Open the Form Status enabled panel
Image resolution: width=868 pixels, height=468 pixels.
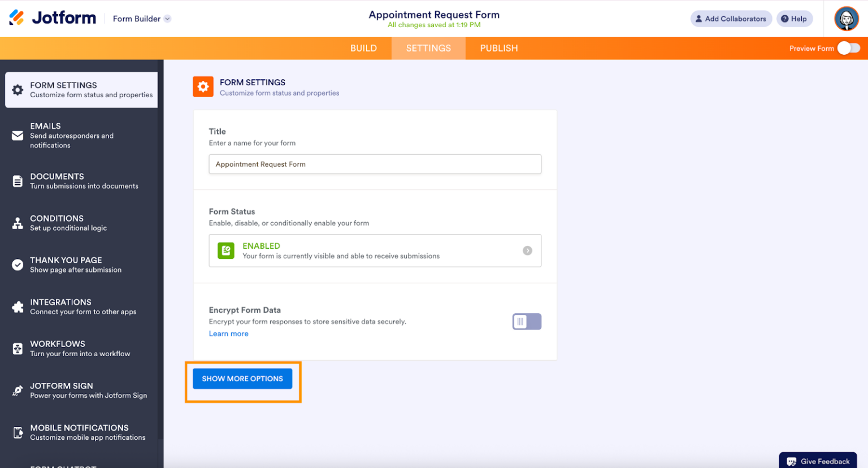click(375, 250)
